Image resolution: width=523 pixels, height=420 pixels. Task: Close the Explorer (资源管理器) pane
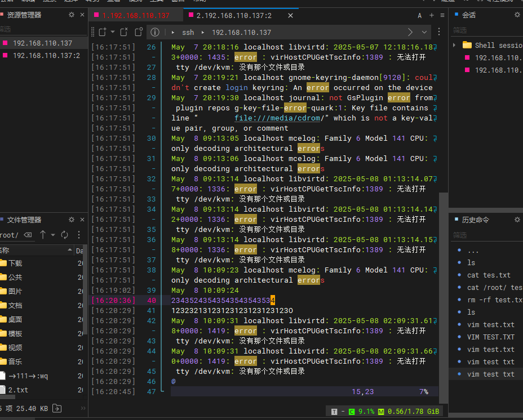82,15
